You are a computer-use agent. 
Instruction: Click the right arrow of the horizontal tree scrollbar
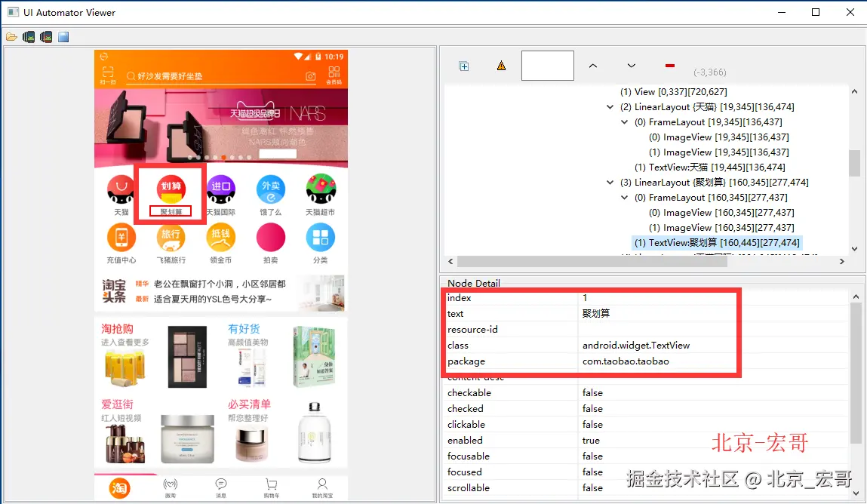(841, 261)
